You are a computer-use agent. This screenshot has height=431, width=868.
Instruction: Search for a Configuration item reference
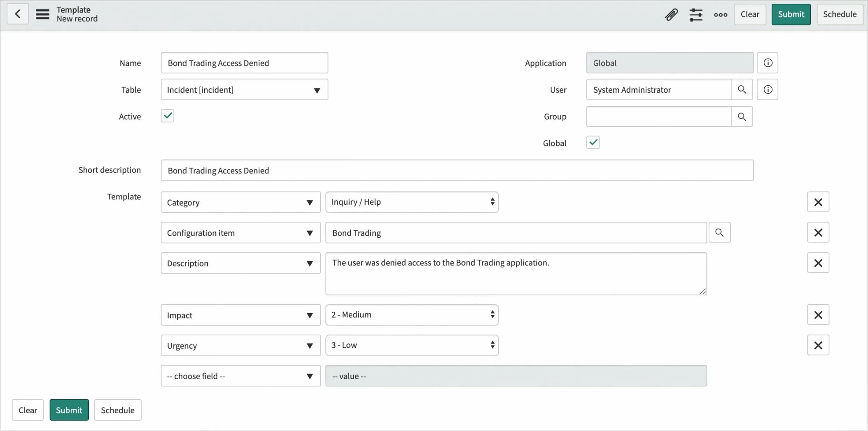coord(720,232)
